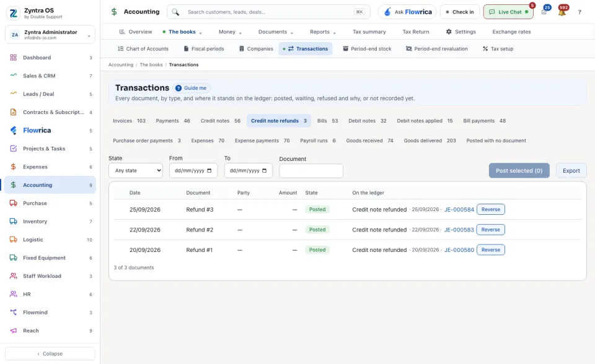
Task: Reverse journal entry for Refund #2
Action: pyautogui.click(x=491, y=230)
